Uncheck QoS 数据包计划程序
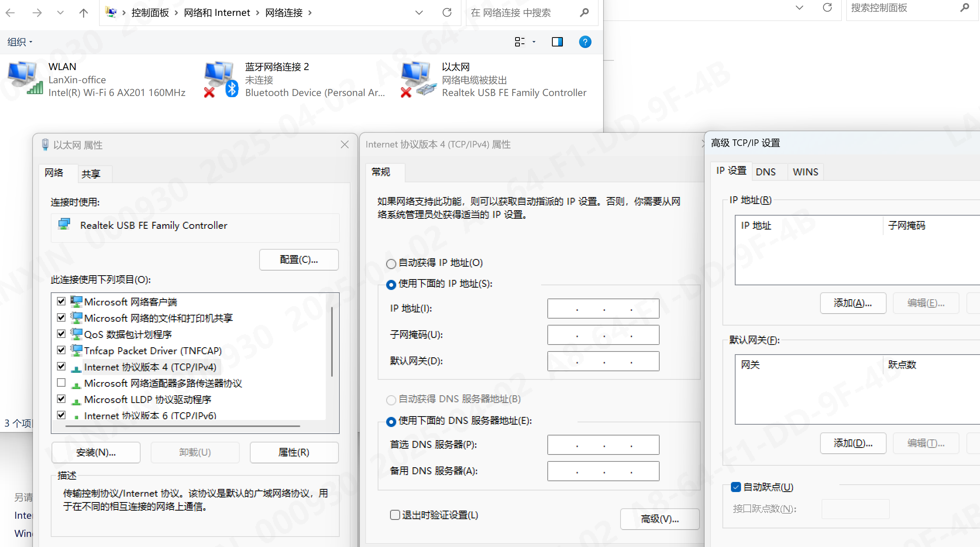Image resolution: width=980 pixels, height=547 pixels. point(61,334)
